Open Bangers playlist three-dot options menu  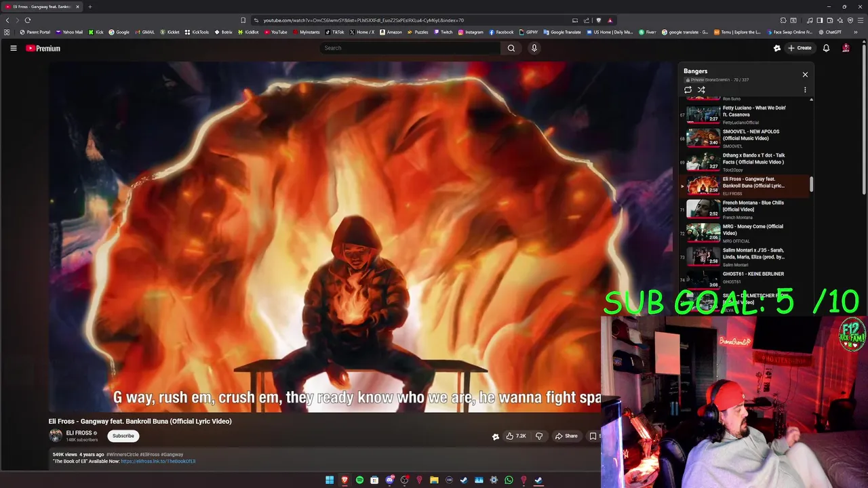(805, 89)
